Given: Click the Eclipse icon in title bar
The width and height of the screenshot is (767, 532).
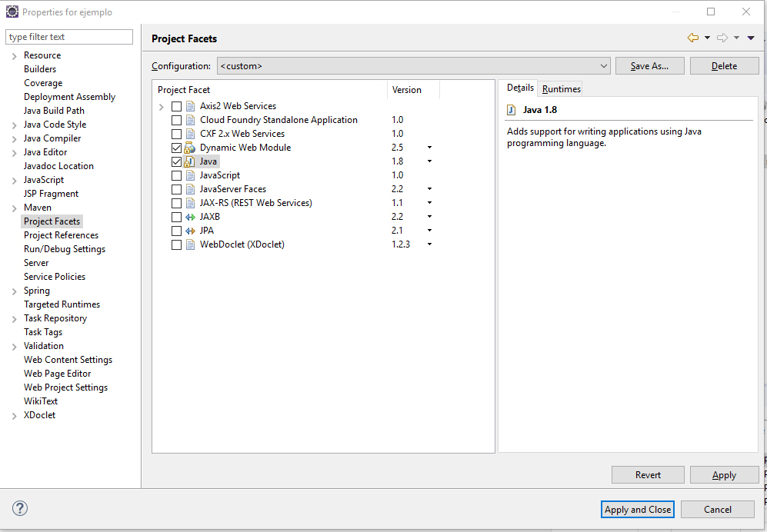Looking at the screenshot, I should tap(12, 12).
